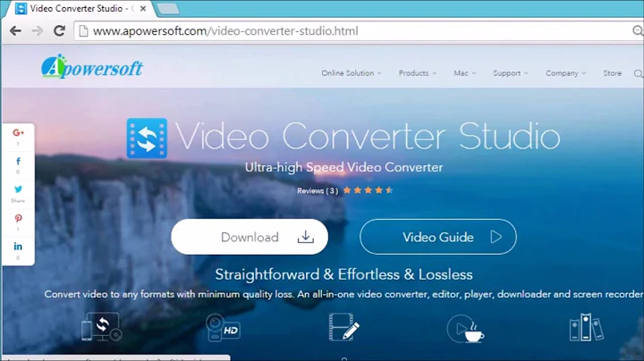This screenshot has width=644, height=361.
Task: Click the player coffee cup feature icon
Action: (x=465, y=329)
